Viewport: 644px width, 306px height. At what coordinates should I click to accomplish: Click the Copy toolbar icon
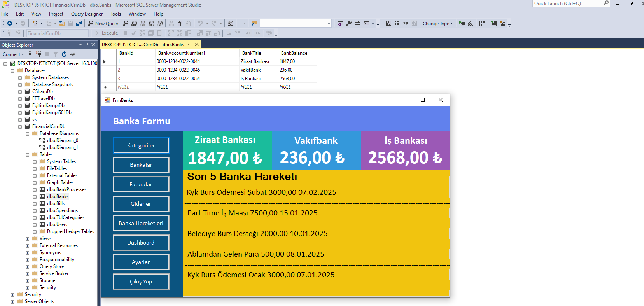pyautogui.click(x=180, y=23)
